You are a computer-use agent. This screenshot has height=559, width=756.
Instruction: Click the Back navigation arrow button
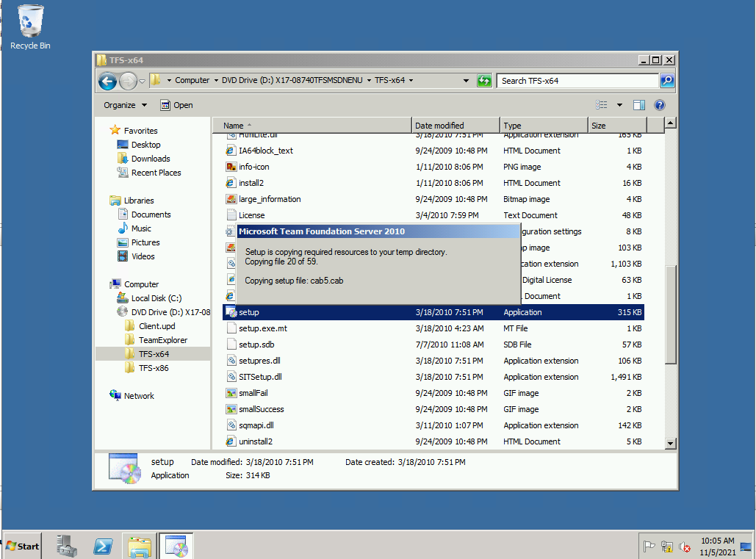[x=107, y=81]
